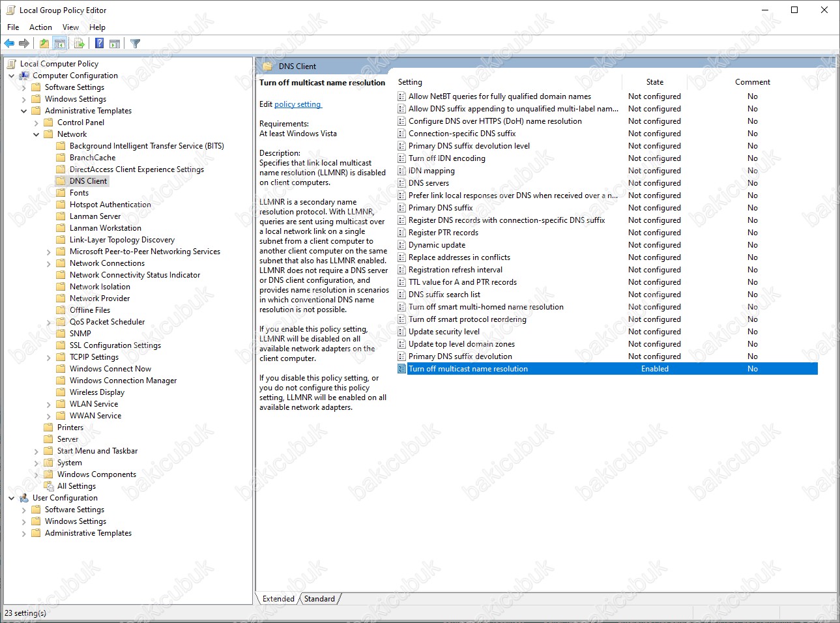
Task: Expand the Start Menu and Taskbar node
Action: 36,451
